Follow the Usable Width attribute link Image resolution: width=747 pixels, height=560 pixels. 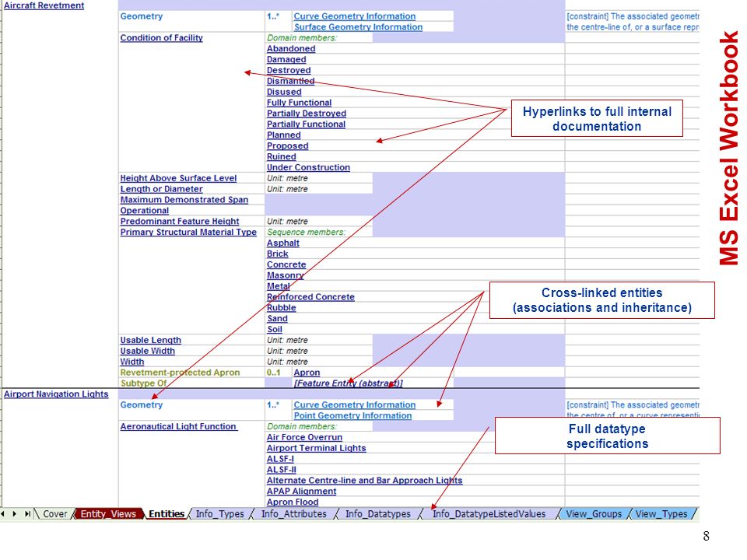click(x=147, y=351)
